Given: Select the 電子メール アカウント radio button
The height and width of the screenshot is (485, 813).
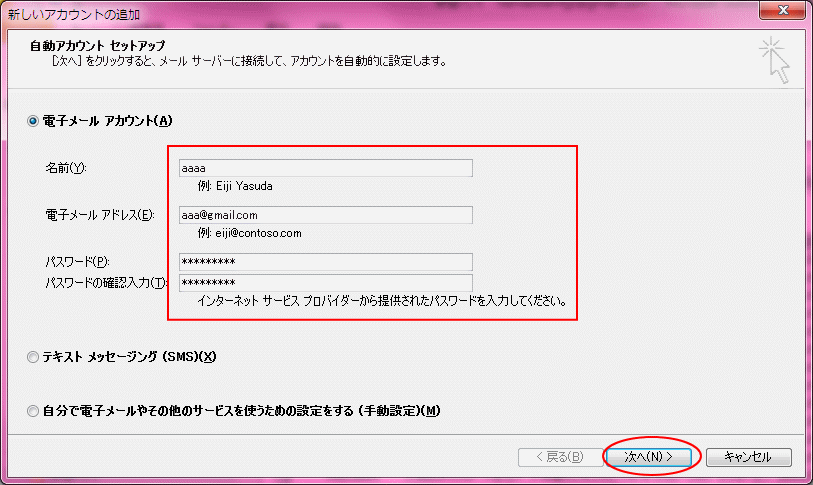Looking at the screenshot, I should pyautogui.click(x=33, y=121).
